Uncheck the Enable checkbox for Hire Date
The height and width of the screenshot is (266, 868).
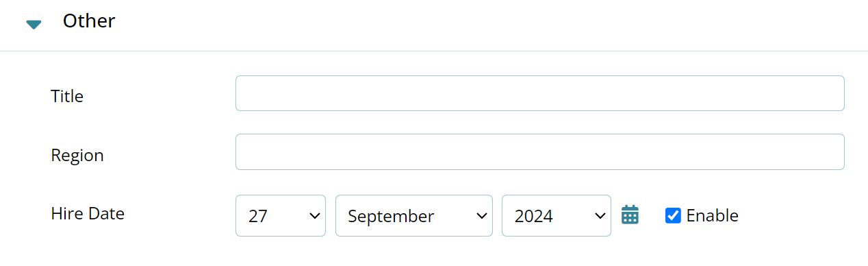coord(673,216)
